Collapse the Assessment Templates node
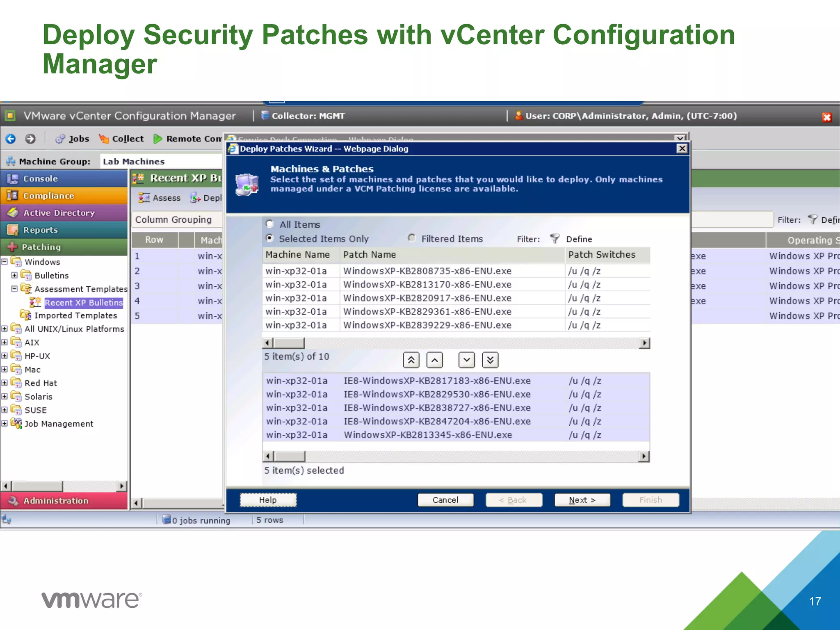Viewport: 840px width, 630px height. (x=14, y=289)
